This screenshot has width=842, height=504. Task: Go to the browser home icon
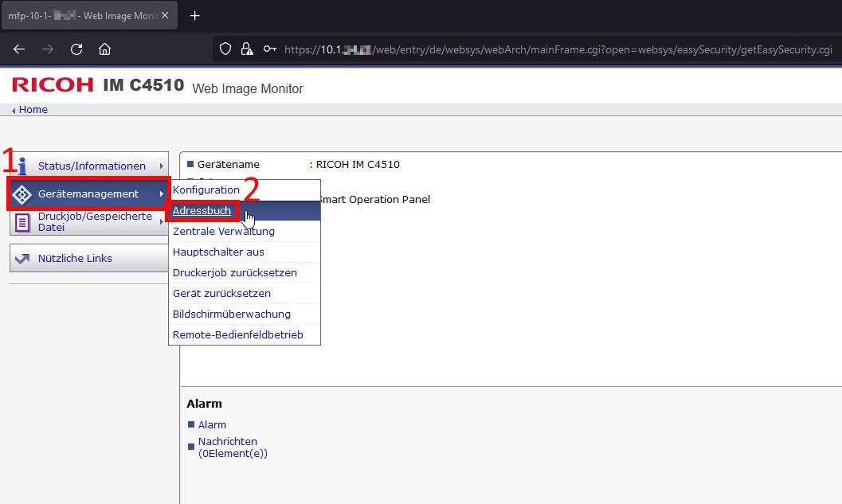(104, 49)
